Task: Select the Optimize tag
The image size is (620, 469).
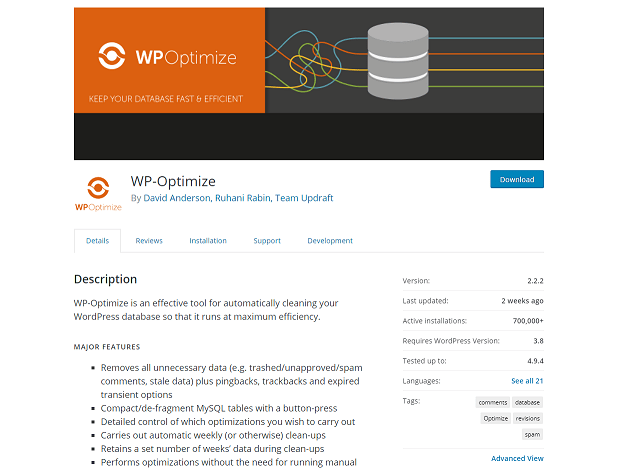Action: pyautogui.click(x=495, y=418)
